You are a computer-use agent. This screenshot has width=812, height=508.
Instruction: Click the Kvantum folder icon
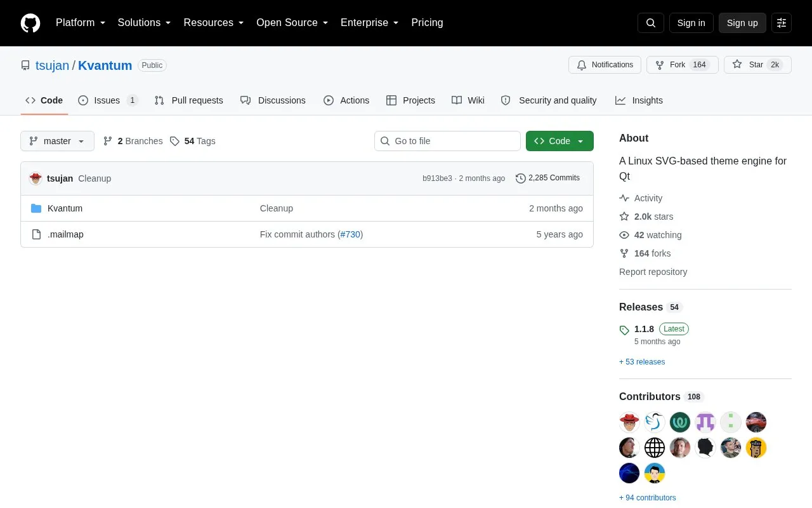(x=36, y=208)
